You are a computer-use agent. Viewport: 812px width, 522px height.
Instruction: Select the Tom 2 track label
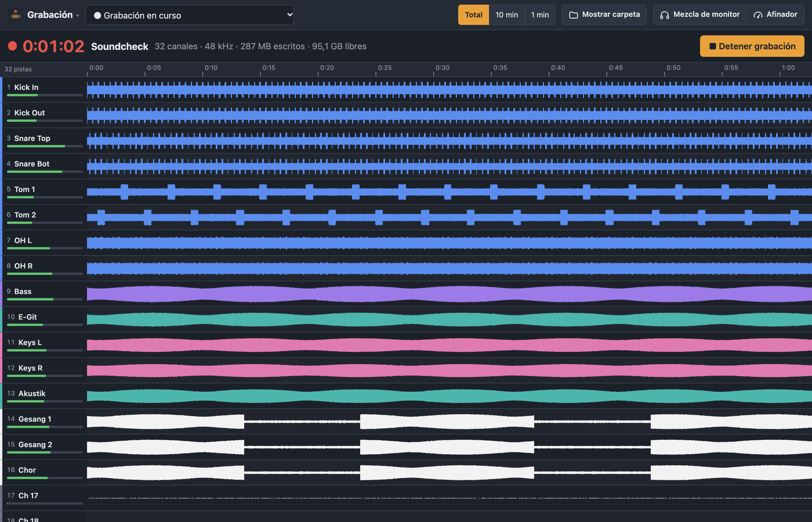click(x=25, y=215)
